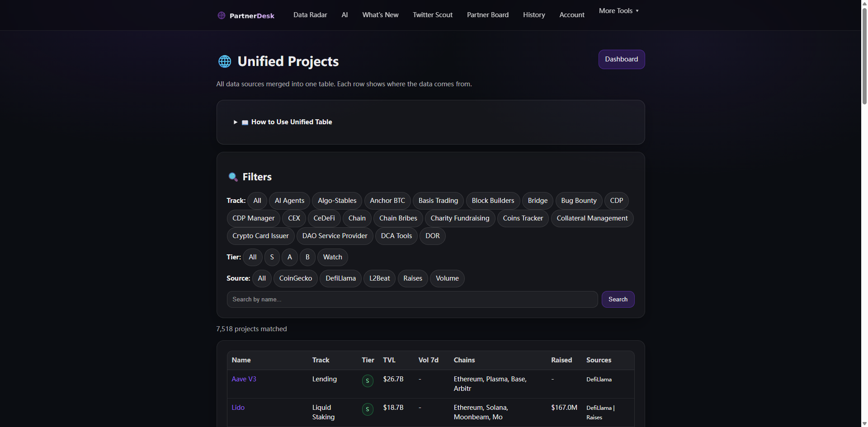Screen dimensions: 868x427
Task: Filter sources by CoinGecko
Action: click(x=295, y=278)
